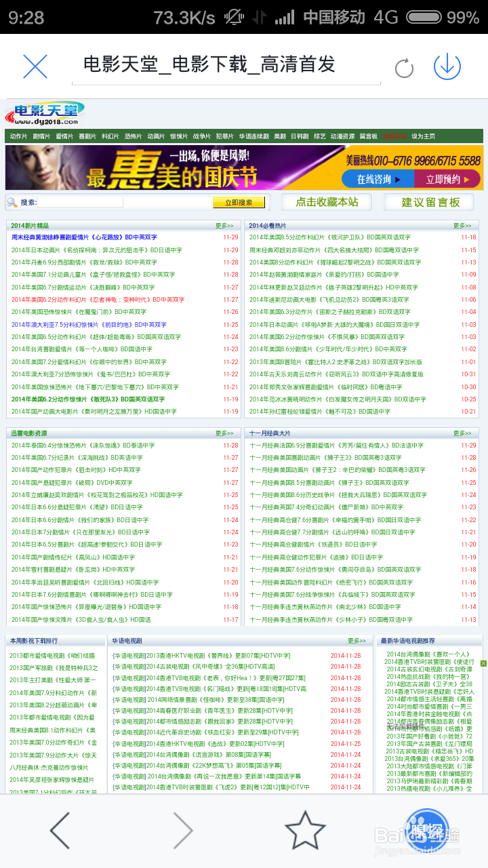Click 点击收藏本站 button
This screenshot has height=868, width=488.
pyautogui.click(x=327, y=202)
